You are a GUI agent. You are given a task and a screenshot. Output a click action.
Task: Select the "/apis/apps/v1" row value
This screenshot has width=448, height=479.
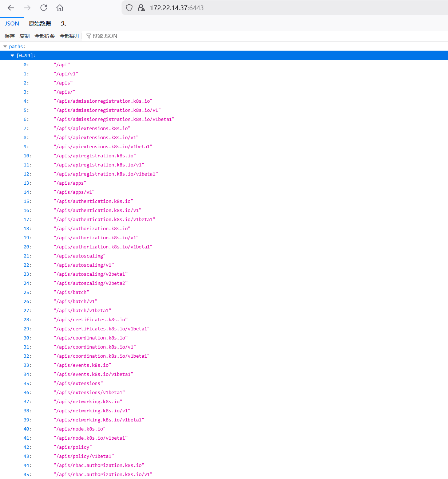click(74, 192)
